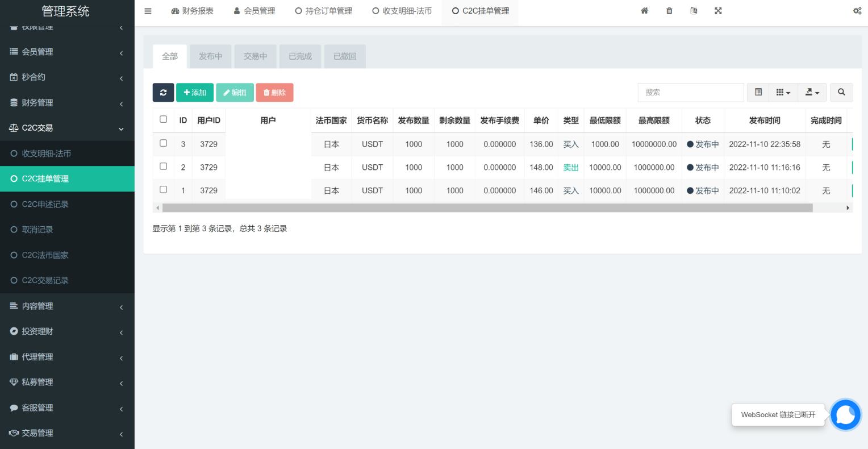Viewport: 868px width, 449px height.
Task: Click the 会员管理 list icon in sidebar
Action: 14,52
